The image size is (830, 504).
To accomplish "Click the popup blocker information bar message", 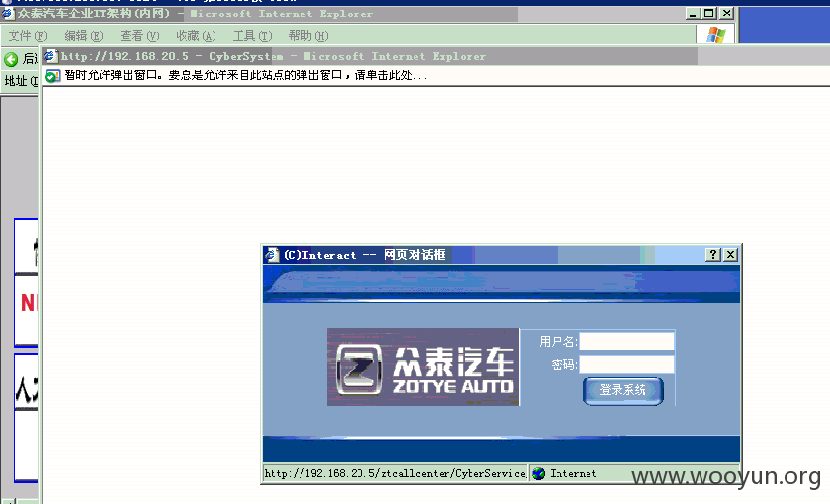I will click(245, 75).
